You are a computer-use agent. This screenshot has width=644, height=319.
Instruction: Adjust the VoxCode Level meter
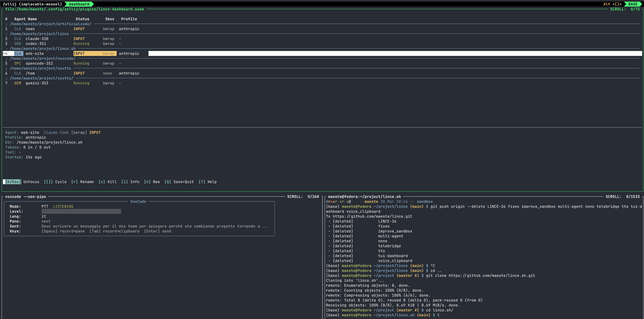tap(81, 211)
